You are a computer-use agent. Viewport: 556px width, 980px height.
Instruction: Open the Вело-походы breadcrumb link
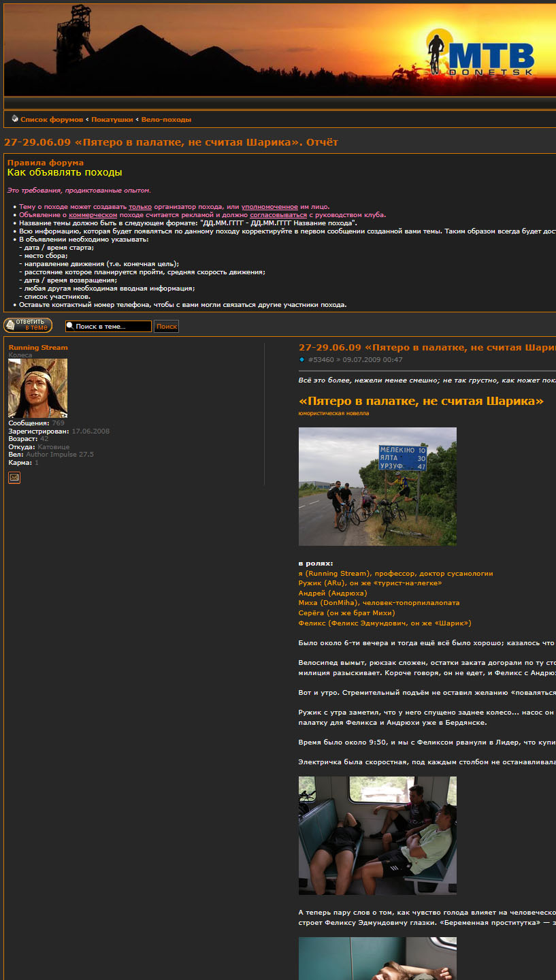166,119
